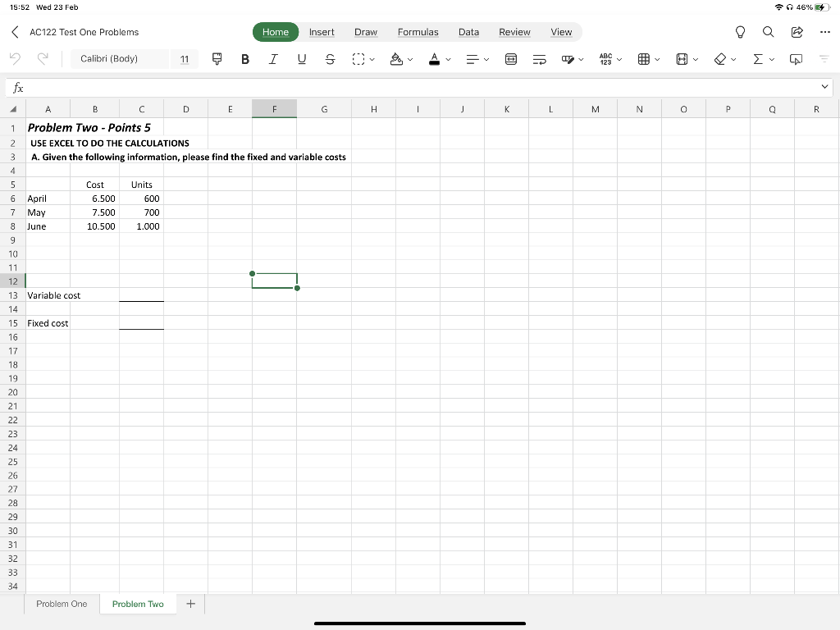Open the cell styles icon
840x630 pixels.
(x=568, y=59)
